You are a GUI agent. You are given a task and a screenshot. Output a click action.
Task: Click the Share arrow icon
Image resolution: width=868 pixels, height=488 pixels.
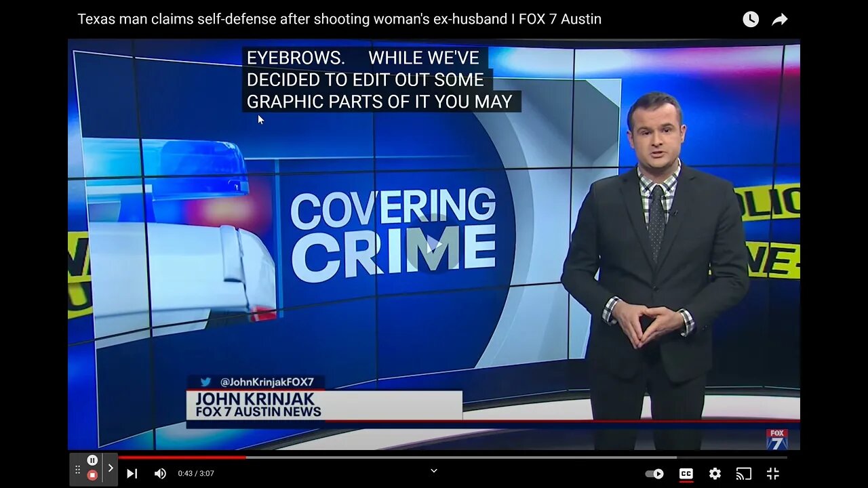click(x=780, y=20)
